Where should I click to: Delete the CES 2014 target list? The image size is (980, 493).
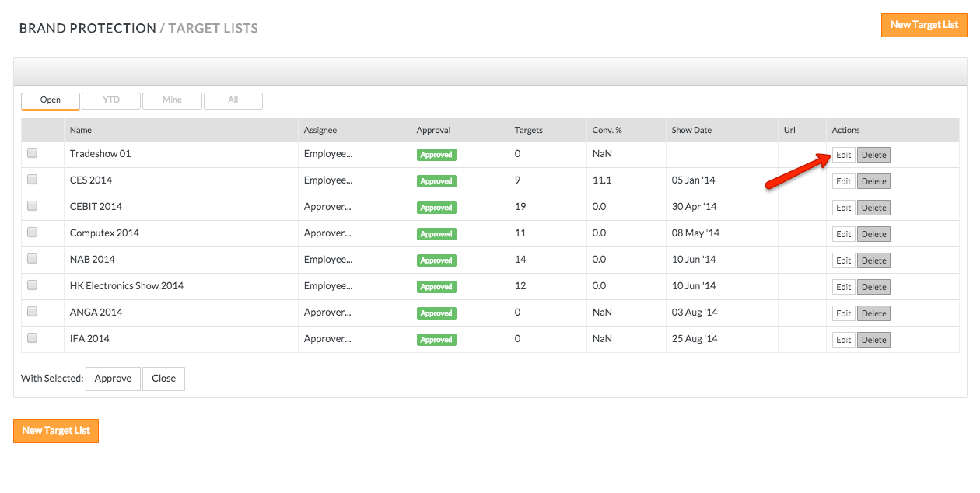pyautogui.click(x=873, y=181)
